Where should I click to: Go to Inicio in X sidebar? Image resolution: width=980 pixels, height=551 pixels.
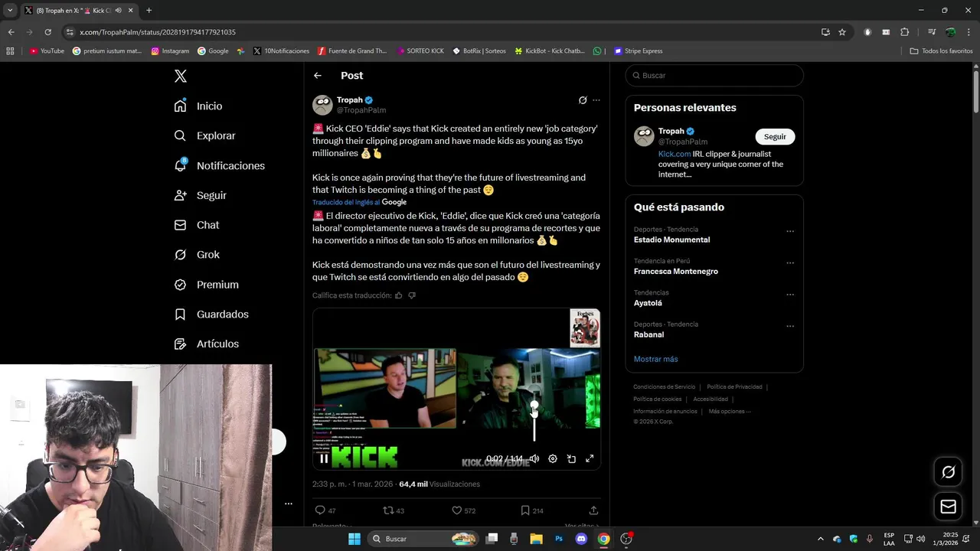198,106
